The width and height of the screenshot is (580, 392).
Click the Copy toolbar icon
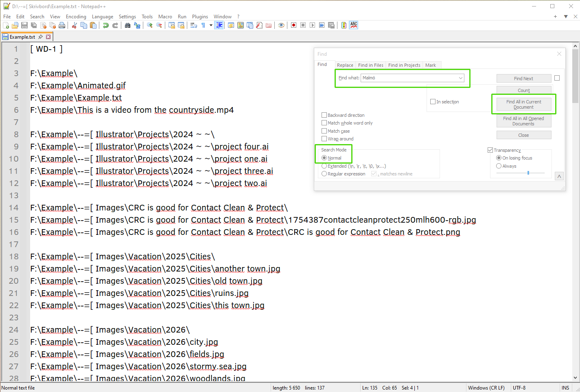pos(84,25)
